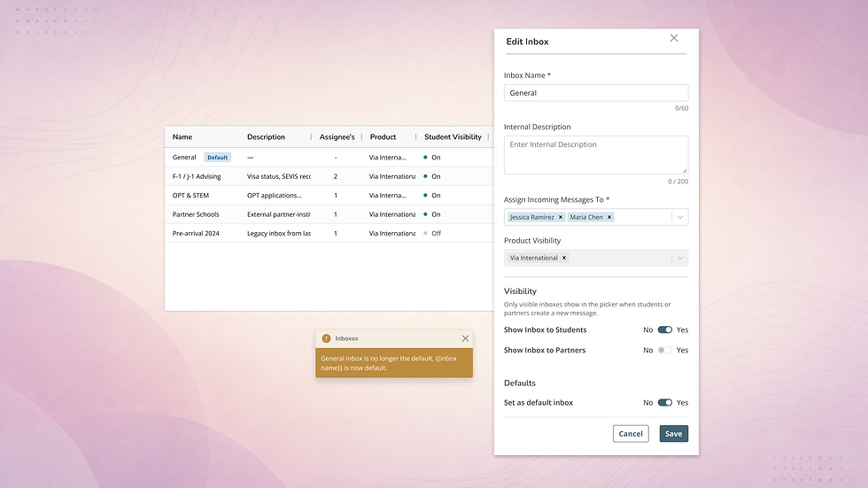
Task: Click 'Visa status, SEVIS' description cell
Action: click(x=278, y=176)
